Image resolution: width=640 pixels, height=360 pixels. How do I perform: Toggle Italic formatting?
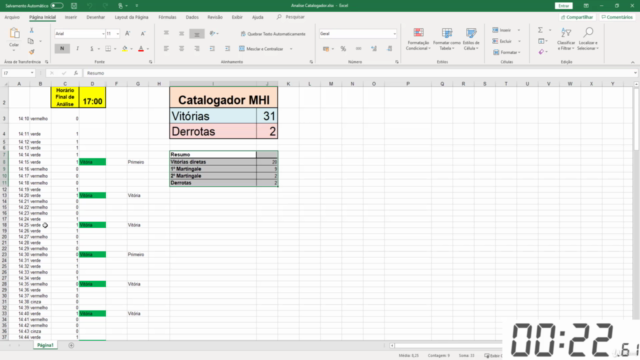[78, 49]
